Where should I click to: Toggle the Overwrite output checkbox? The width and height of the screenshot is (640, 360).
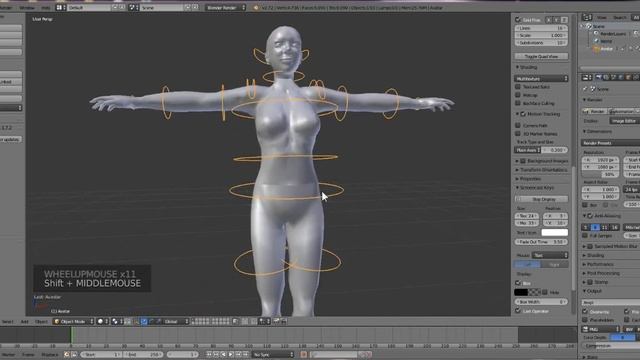(585, 311)
